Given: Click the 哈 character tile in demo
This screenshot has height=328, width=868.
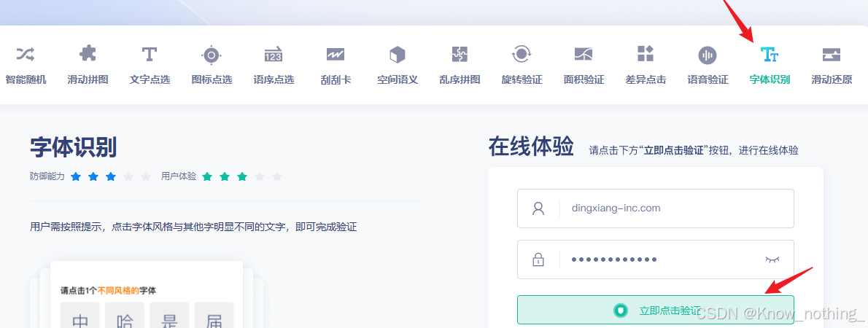Looking at the screenshot, I should coord(125,316).
